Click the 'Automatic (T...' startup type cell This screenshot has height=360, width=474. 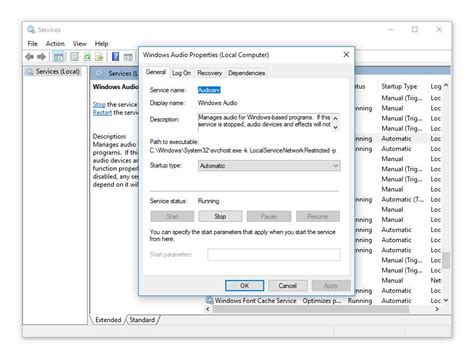(x=402, y=199)
